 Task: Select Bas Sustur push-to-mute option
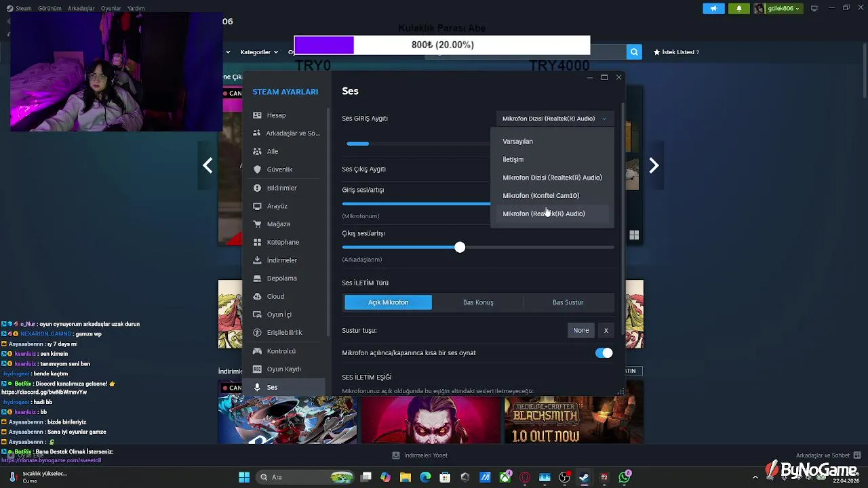pyautogui.click(x=568, y=302)
